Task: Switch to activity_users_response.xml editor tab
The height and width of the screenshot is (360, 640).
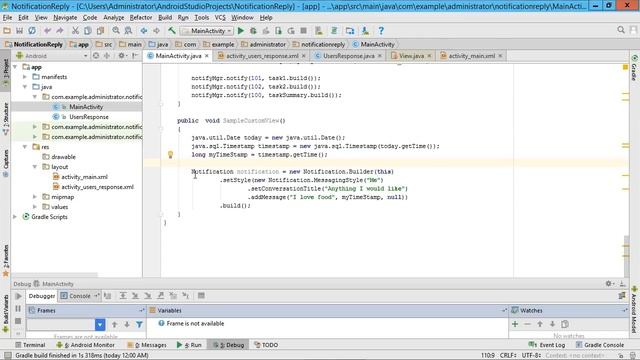Action: [x=262, y=56]
